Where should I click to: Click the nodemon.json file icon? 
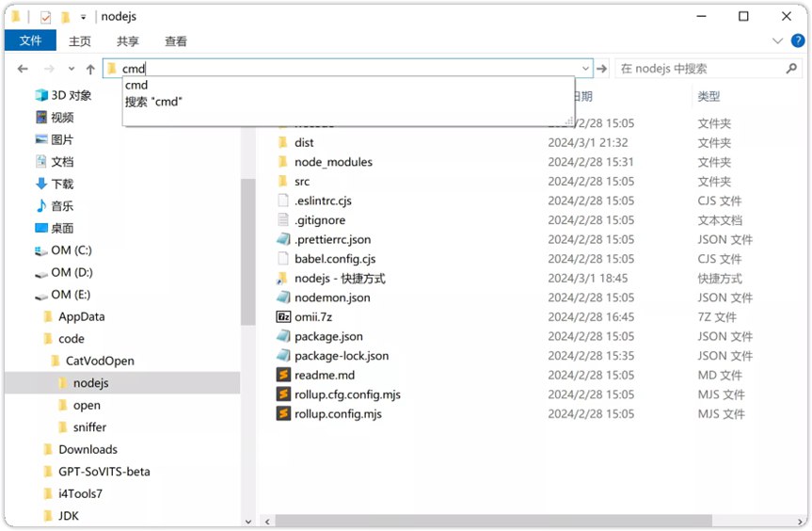pyautogui.click(x=283, y=298)
